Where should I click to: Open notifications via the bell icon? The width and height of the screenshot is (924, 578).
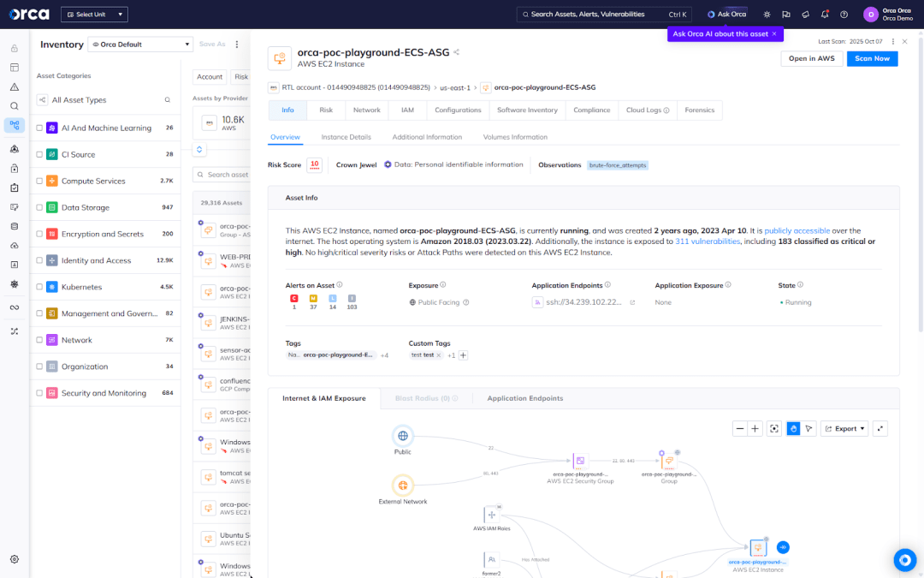(x=824, y=15)
